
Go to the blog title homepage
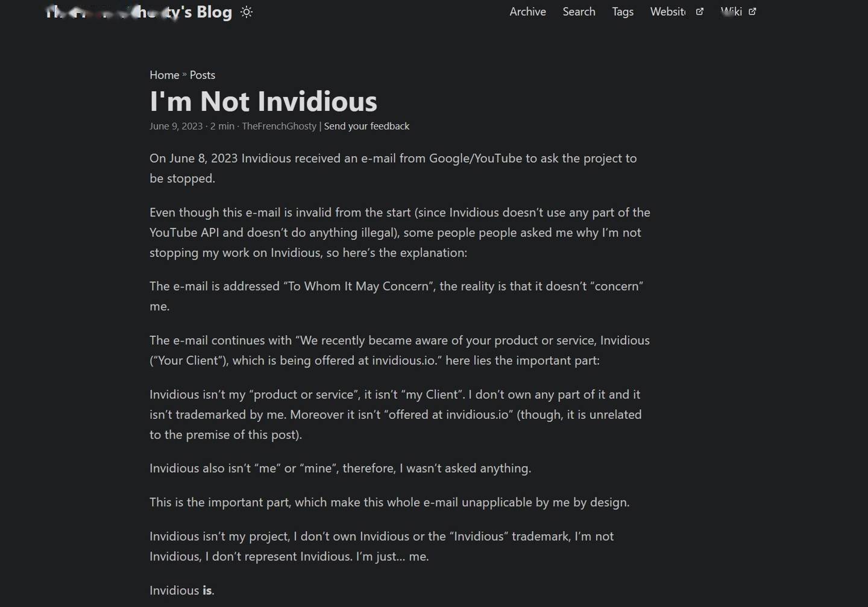point(139,12)
